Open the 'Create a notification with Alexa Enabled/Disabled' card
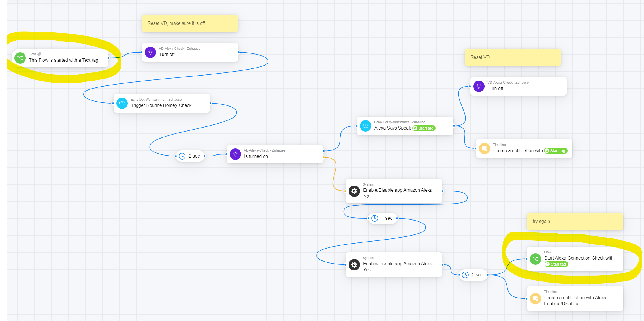Image resolution: width=644 pixels, height=321 pixels. click(575, 300)
